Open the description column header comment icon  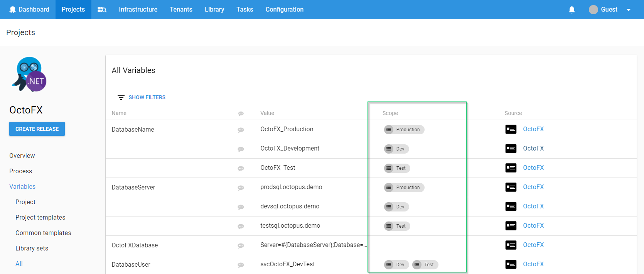point(241,113)
